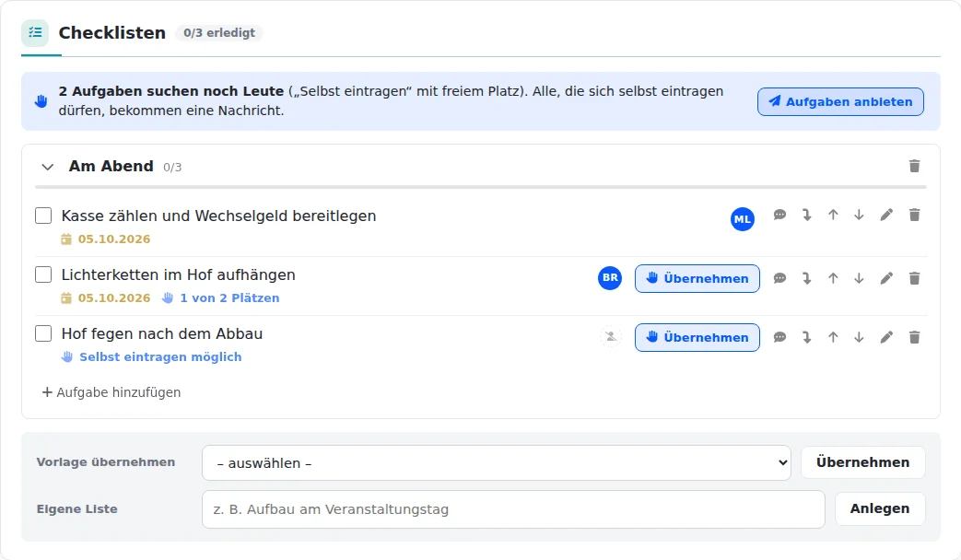The width and height of the screenshot is (961, 560).
Task: Click the indent arrow for 'Hof fegen' task
Action: pyautogui.click(x=806, y=337)
